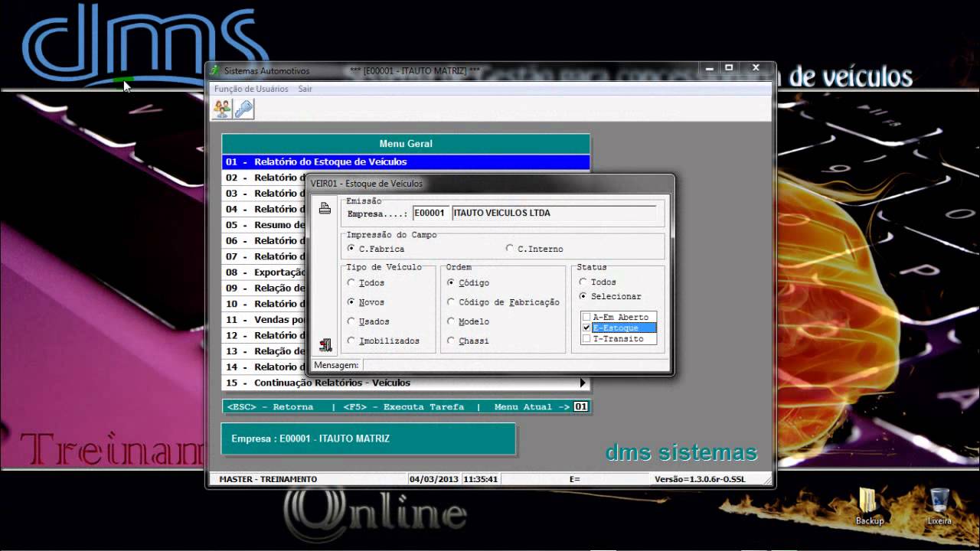Select menu item 13 - Relação
This screenshot has height=551, width=980.
264,351
